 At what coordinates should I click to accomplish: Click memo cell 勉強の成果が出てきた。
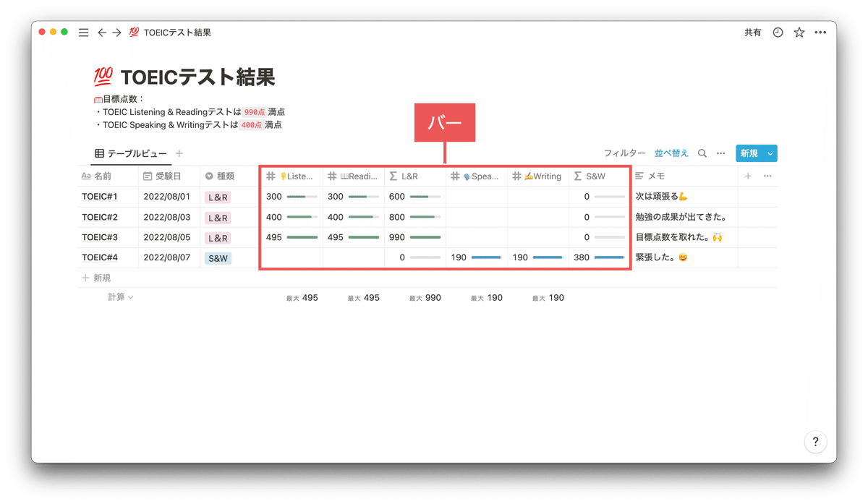684,217
